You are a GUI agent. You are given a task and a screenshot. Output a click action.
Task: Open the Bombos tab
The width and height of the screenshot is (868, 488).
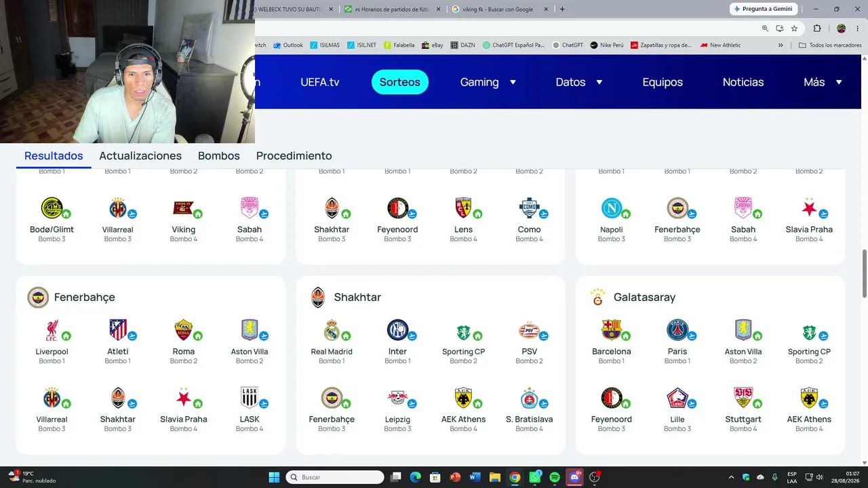click(x=219, y=156)
